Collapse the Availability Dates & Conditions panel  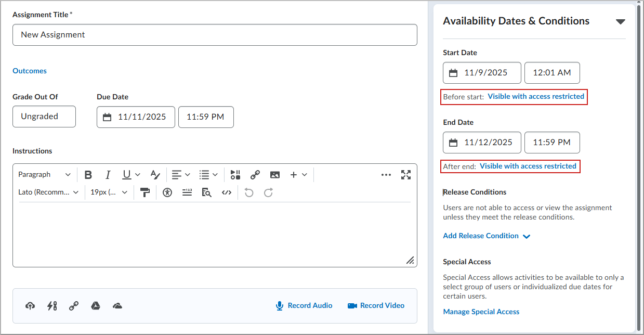(x=621, y=21)
